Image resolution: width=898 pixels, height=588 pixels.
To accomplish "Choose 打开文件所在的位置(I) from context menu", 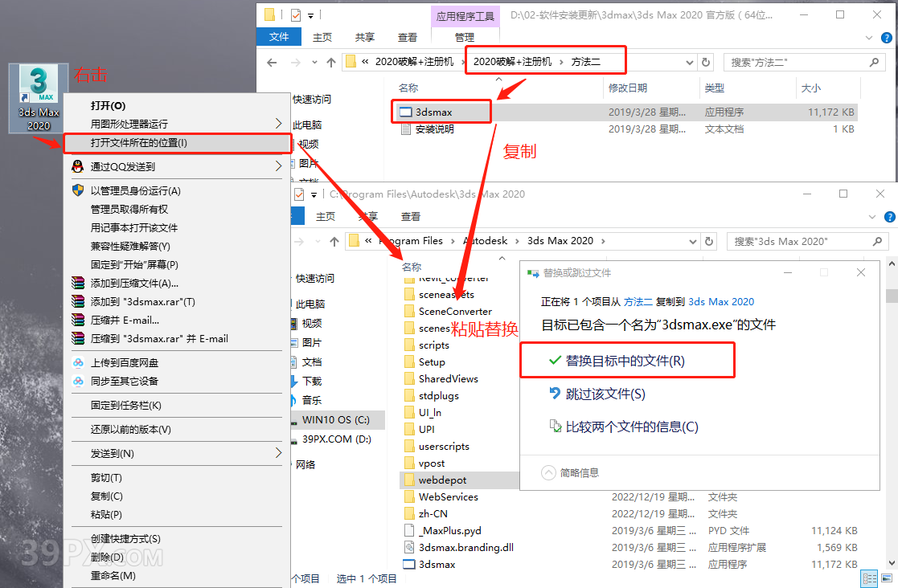I will pyautogui.click(x=138, y=143).
